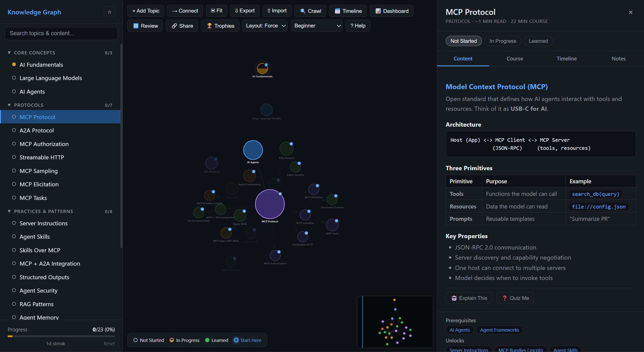
Task: Switch to the Course tab
Action: (x=515, y=59)
